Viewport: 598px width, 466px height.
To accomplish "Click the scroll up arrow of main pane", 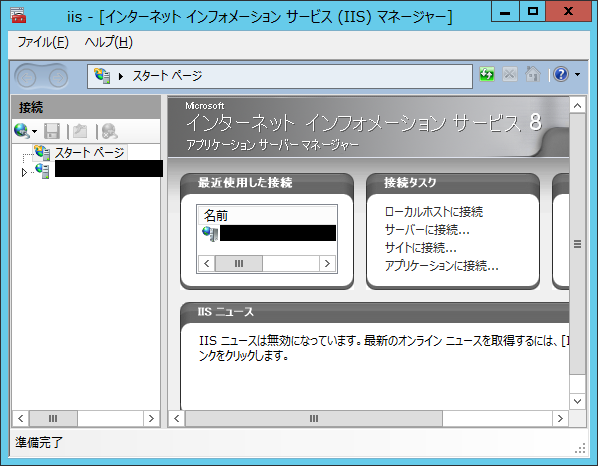I will 577,105.
